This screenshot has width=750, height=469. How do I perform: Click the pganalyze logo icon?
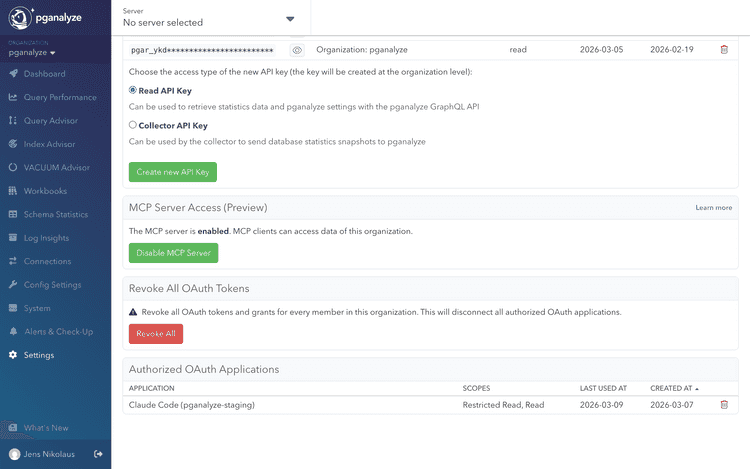click(20, 18)
